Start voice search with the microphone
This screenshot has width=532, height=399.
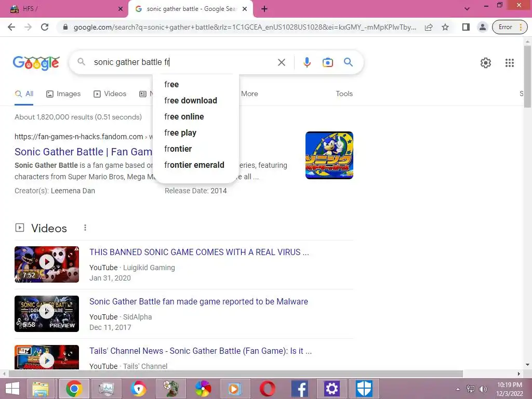point(307,62)
